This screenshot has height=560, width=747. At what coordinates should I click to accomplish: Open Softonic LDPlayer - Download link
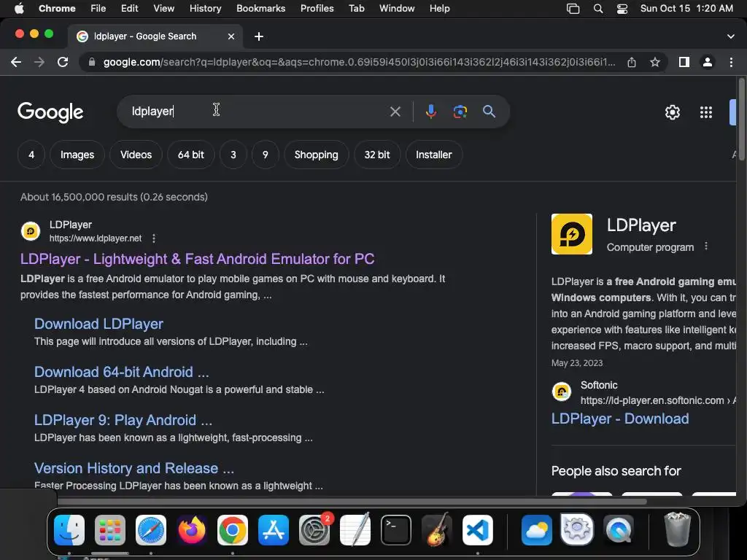(620, 419)
